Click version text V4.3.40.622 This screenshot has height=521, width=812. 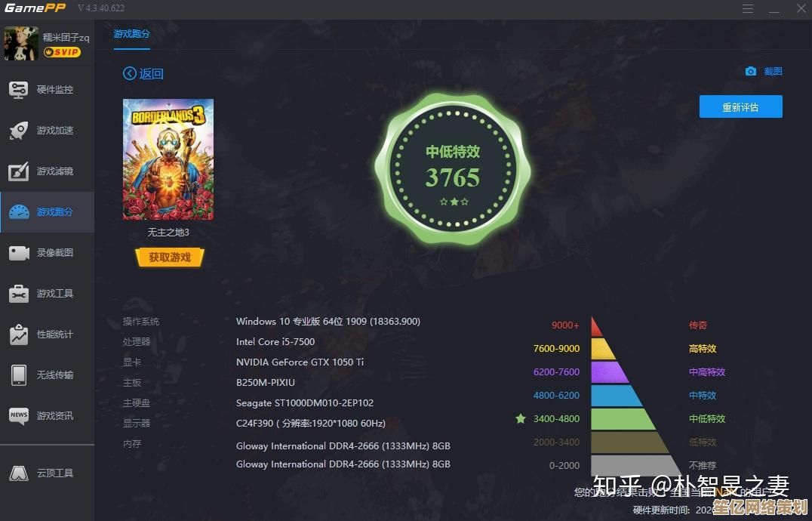click(x=101, y=8)
